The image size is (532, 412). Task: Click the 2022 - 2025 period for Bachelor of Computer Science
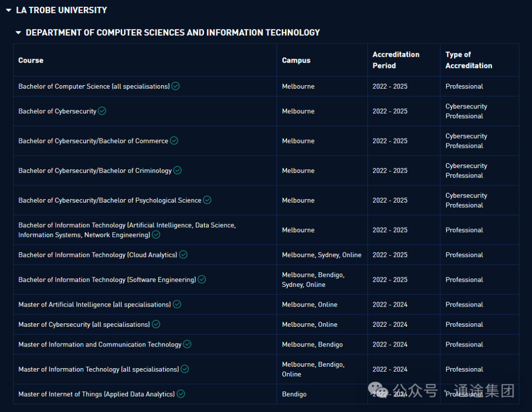(390, 87)
